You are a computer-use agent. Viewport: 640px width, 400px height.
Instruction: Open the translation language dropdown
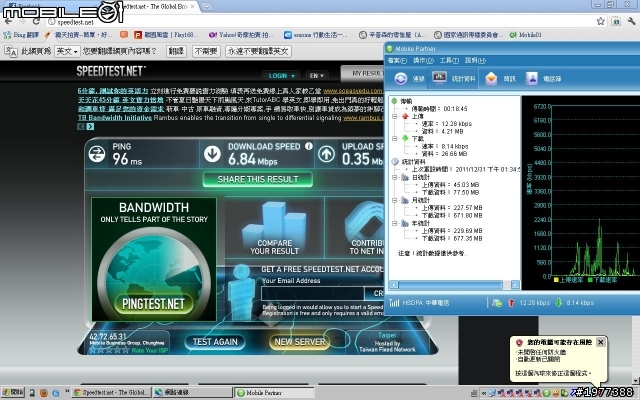tap(67, 51)
